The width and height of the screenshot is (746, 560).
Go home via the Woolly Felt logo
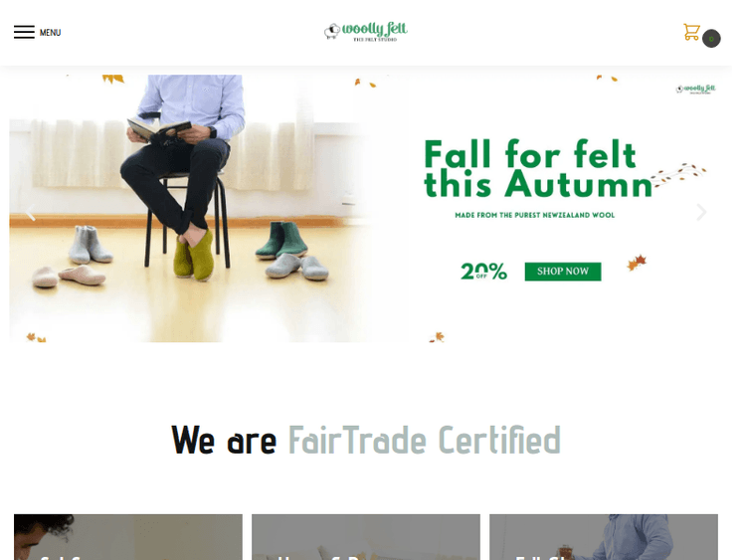[x=365, y=32]
